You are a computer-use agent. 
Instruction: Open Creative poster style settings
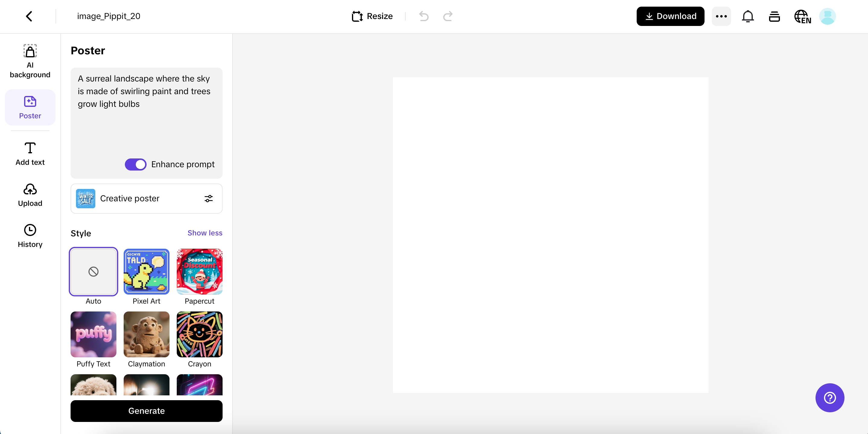209,199
